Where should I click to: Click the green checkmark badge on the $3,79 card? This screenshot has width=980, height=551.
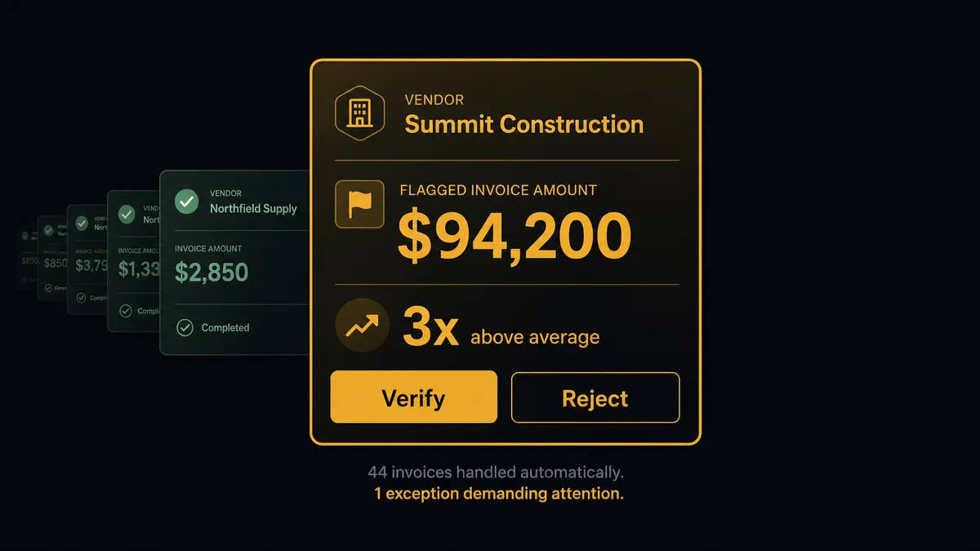pos(82,223)
